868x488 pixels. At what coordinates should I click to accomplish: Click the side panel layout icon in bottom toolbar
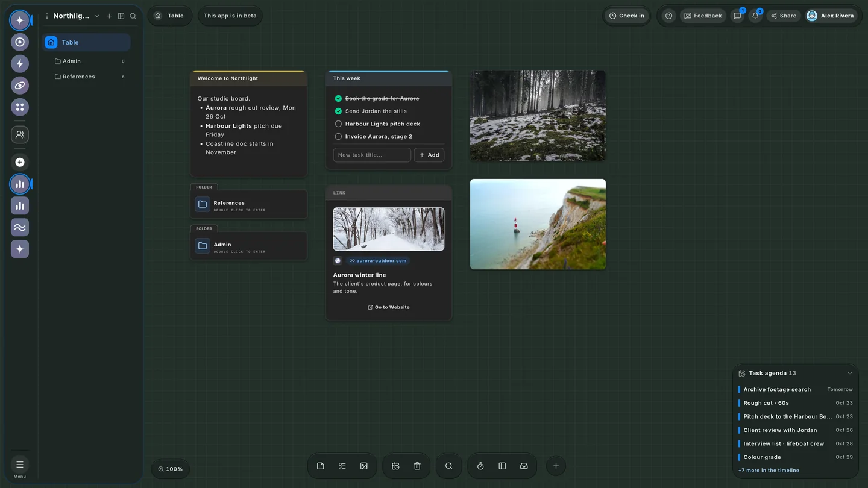502,466
